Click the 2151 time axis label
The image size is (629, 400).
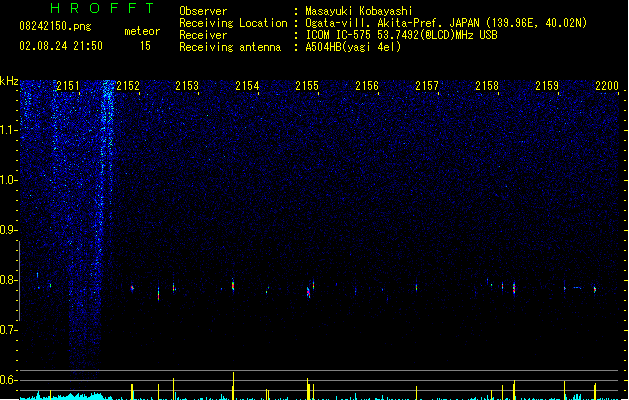(67, 86)
